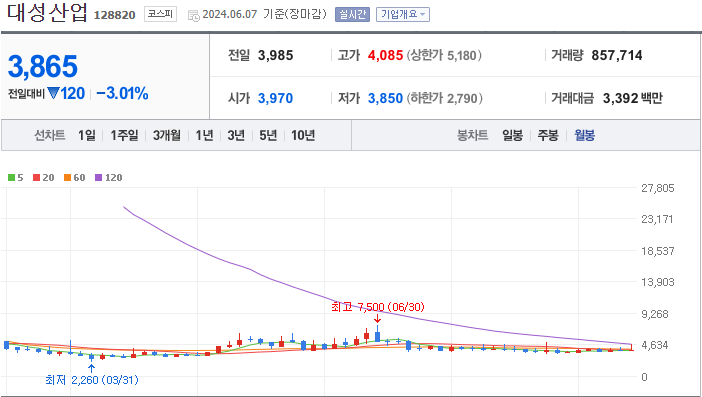Screen dimensions: 702x397
Task: Click the 코스피 market badge
Action: tap(160, 14)
